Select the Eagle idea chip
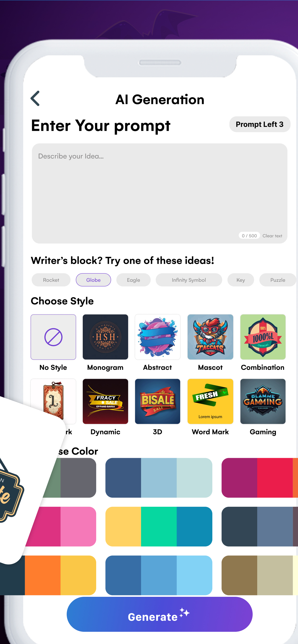The height and width of the screenshot is (644, 298). pos(133,280)
